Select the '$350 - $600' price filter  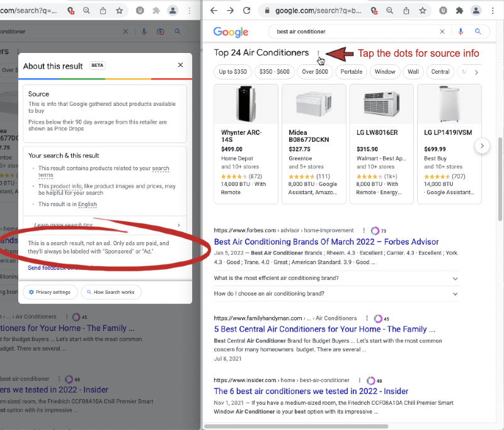coord(274,72)
